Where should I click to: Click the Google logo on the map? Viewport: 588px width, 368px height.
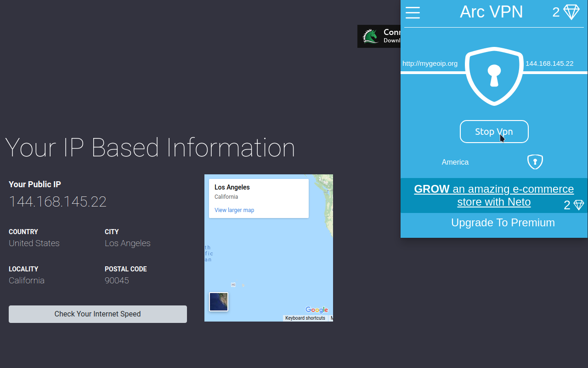coord(317,310)
